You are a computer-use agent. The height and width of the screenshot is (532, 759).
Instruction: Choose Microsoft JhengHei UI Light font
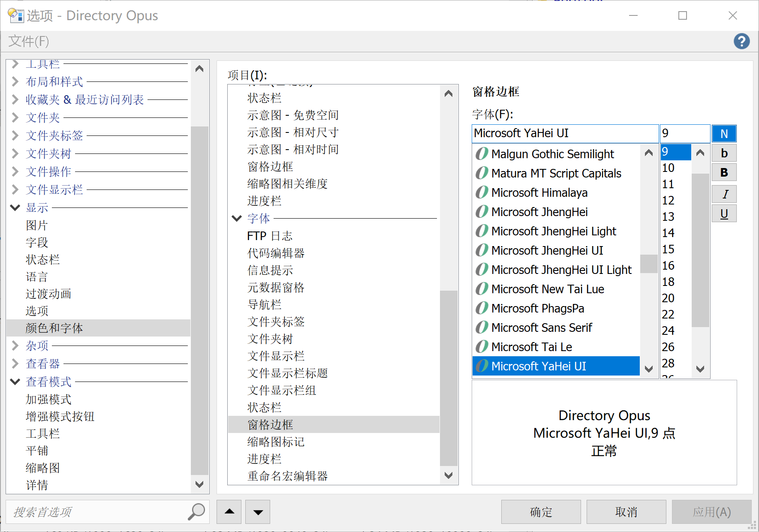[556, 269]
